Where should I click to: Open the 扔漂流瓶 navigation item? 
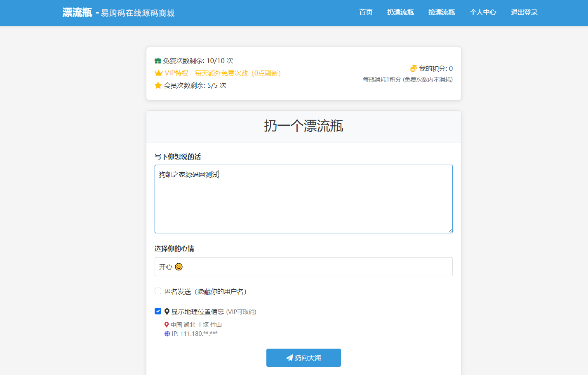tap(400, 12)
